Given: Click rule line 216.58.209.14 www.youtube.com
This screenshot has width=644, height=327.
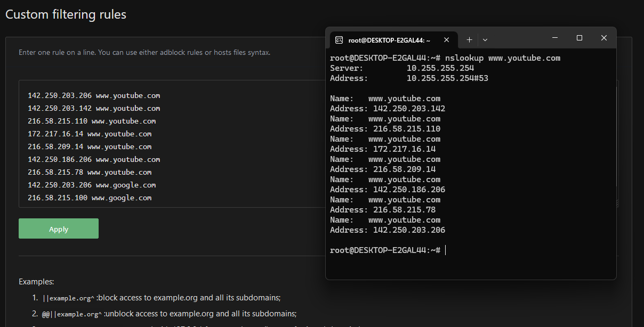Looking at the screenshot, I should pyautogui.click(x=90, y=147).
